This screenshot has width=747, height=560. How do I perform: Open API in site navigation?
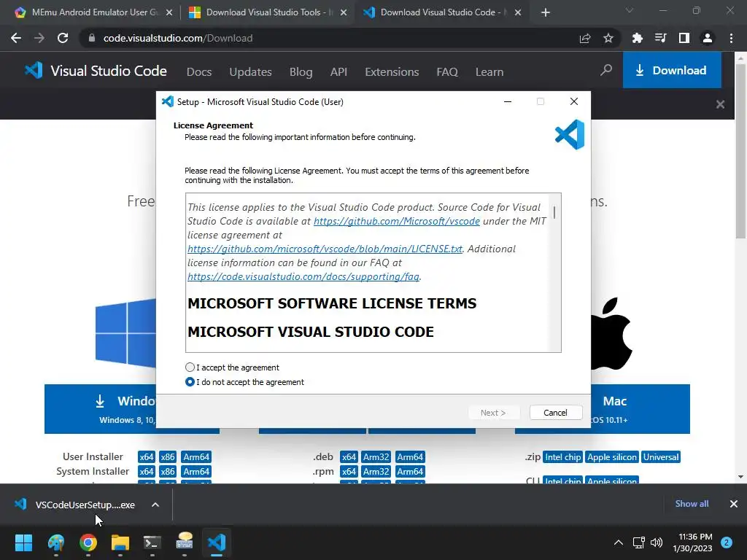(338, 72)
